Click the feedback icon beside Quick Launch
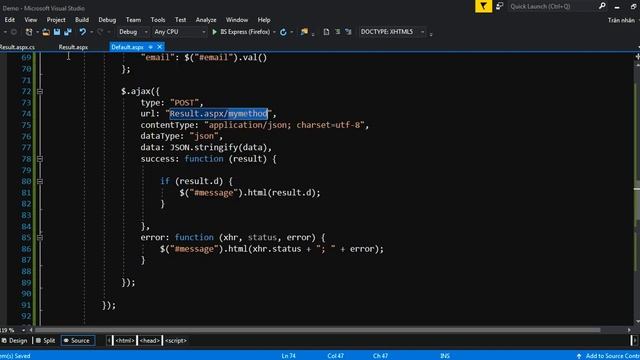The image size is (640, 360). pos(499,6)
